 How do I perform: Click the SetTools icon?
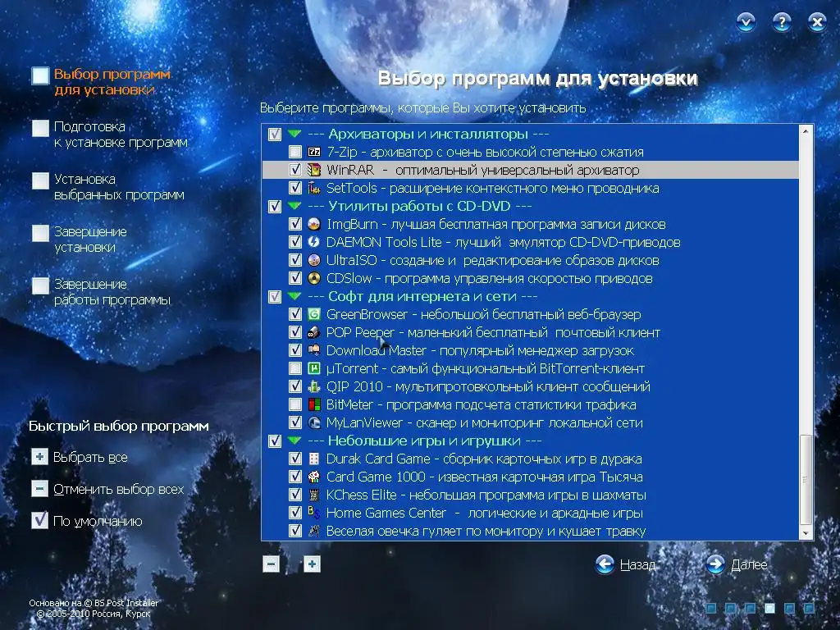coord(314,188)
